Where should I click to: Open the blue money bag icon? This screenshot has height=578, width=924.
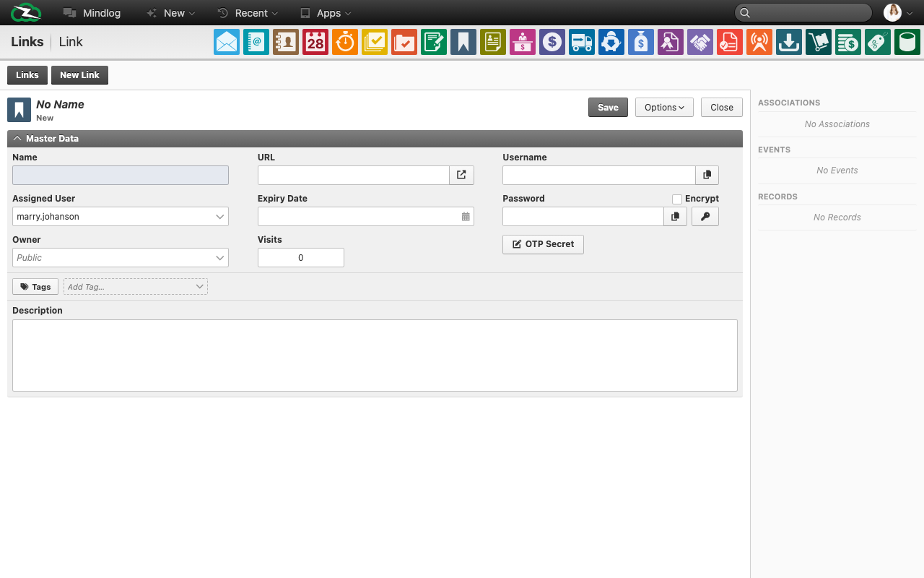click(641, 42)
